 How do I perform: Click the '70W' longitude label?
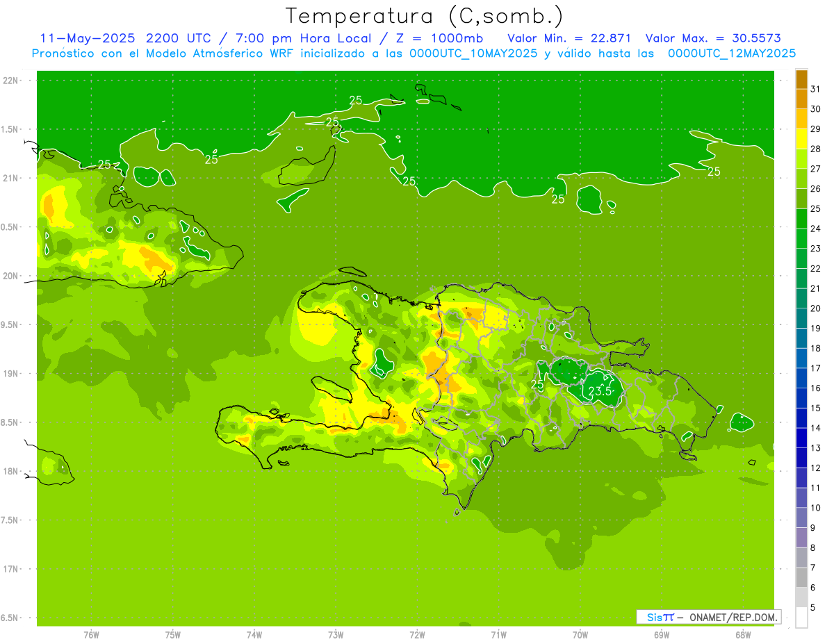tap(580, 634)
